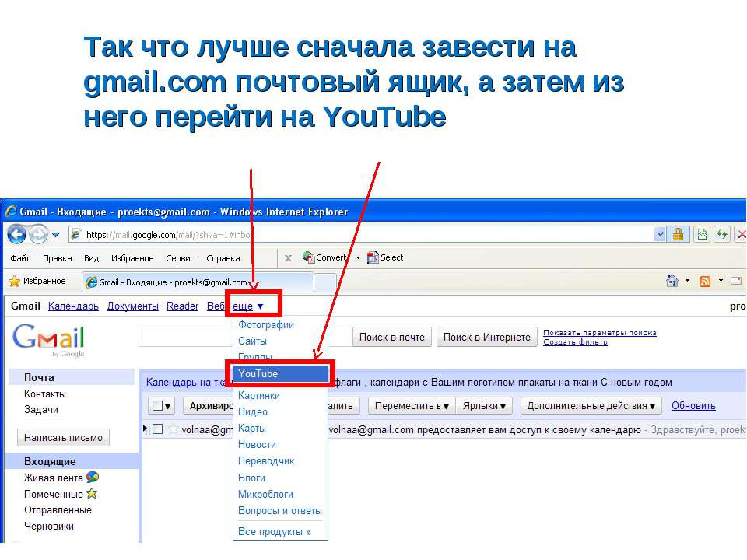
Task: Click the Convert toolbar button
Action: 326,257
